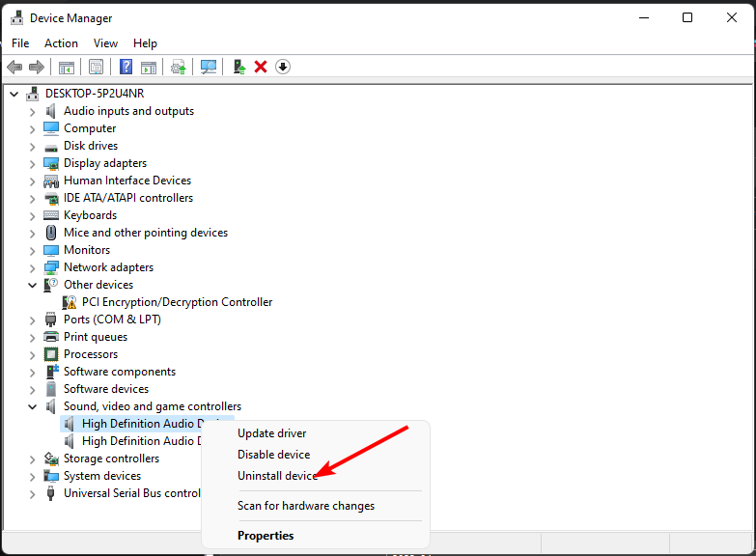The image size is (756, 556).
Task: Open the Help menu
Action: 145,43
